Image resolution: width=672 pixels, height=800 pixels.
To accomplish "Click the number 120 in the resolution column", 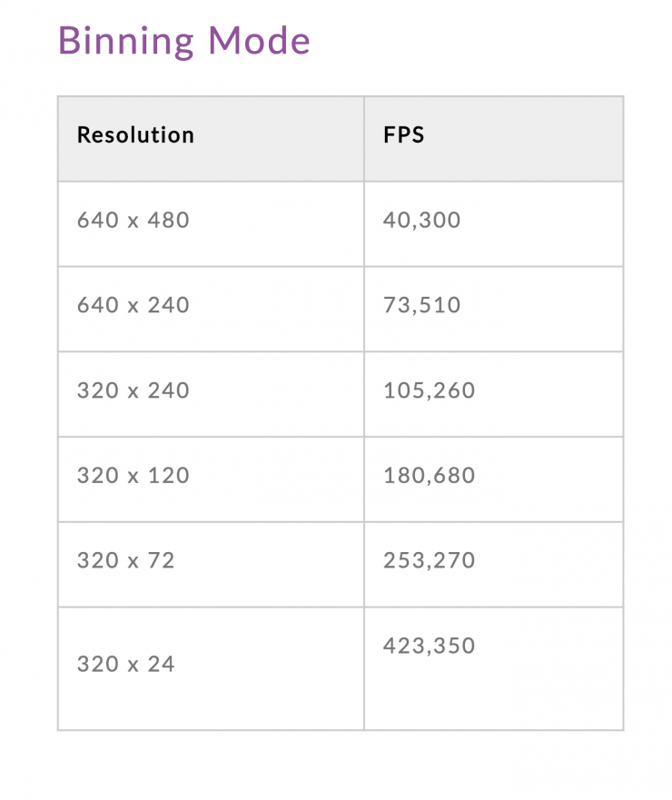I will point(169,476).
